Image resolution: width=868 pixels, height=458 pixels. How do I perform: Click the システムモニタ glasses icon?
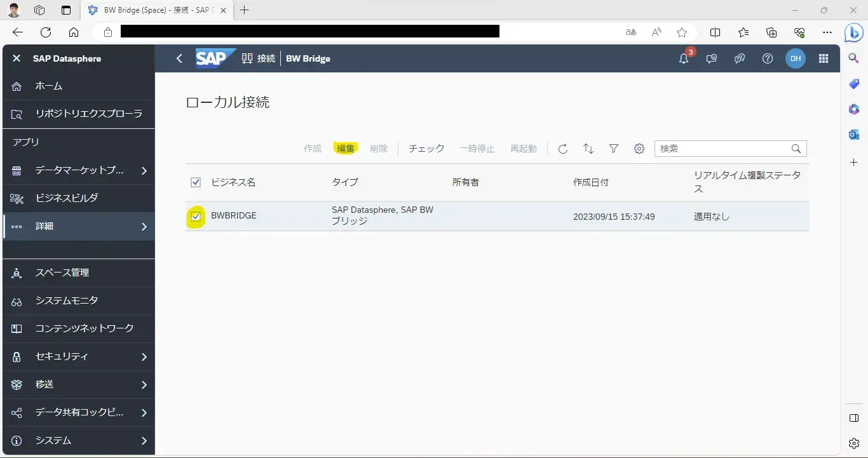pyautogui.click(x=17, y=301)
